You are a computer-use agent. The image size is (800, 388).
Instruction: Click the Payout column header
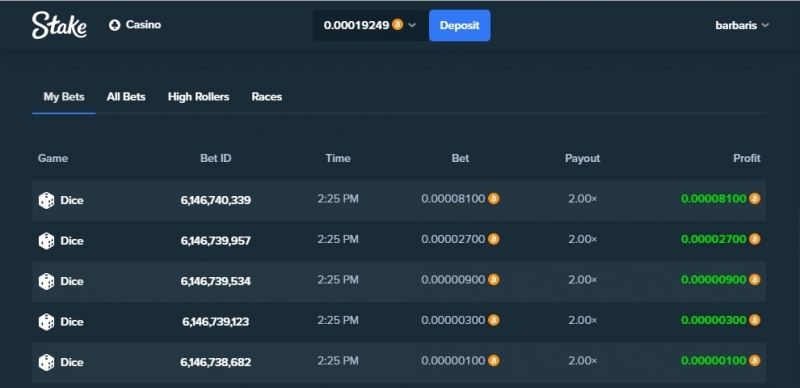coord(583,158)
